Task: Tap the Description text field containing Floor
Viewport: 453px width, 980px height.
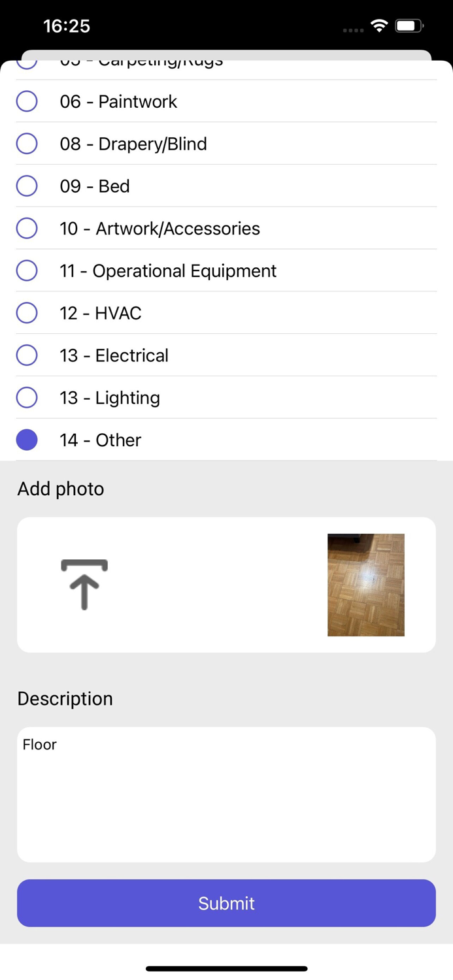Action: point(226,794)
